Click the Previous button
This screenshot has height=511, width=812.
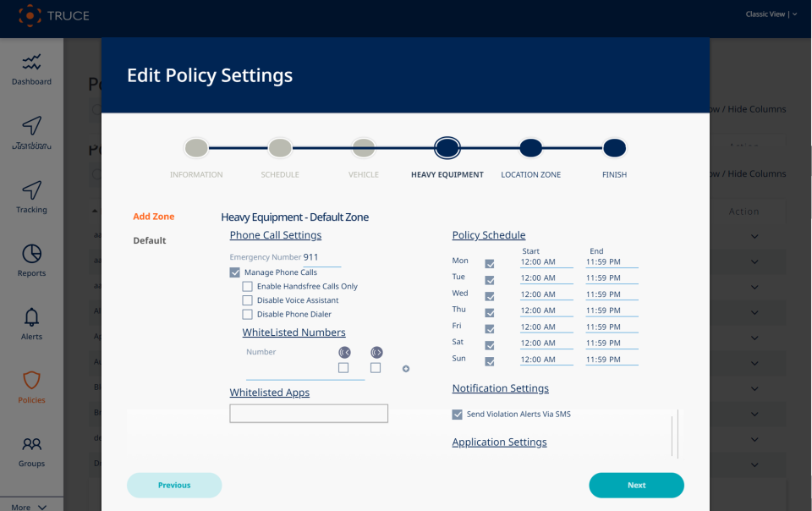tap(174, 486)
